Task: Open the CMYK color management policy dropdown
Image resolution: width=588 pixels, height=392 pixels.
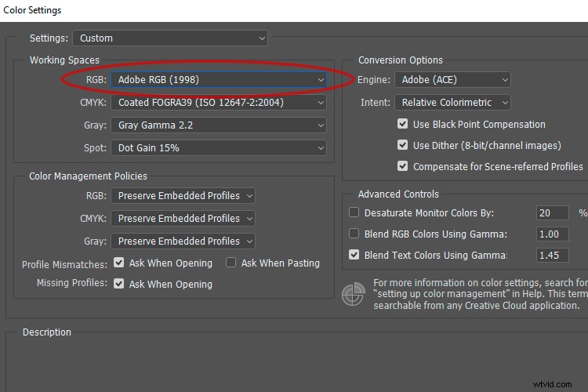Action: coord(183,218)
